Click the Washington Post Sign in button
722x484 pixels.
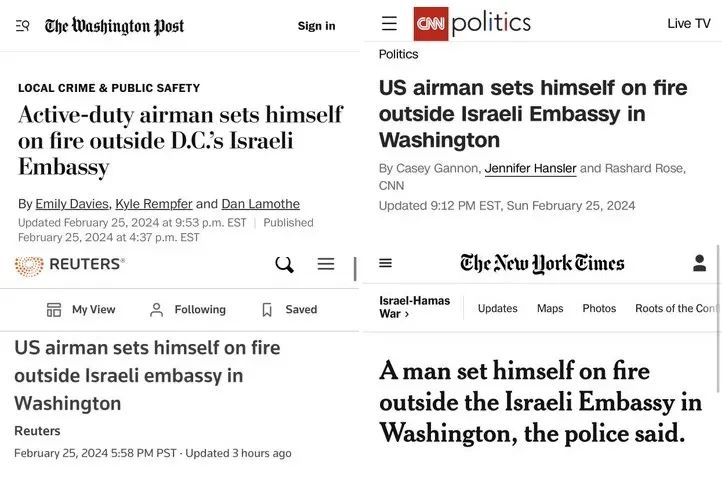pos(316,26)
